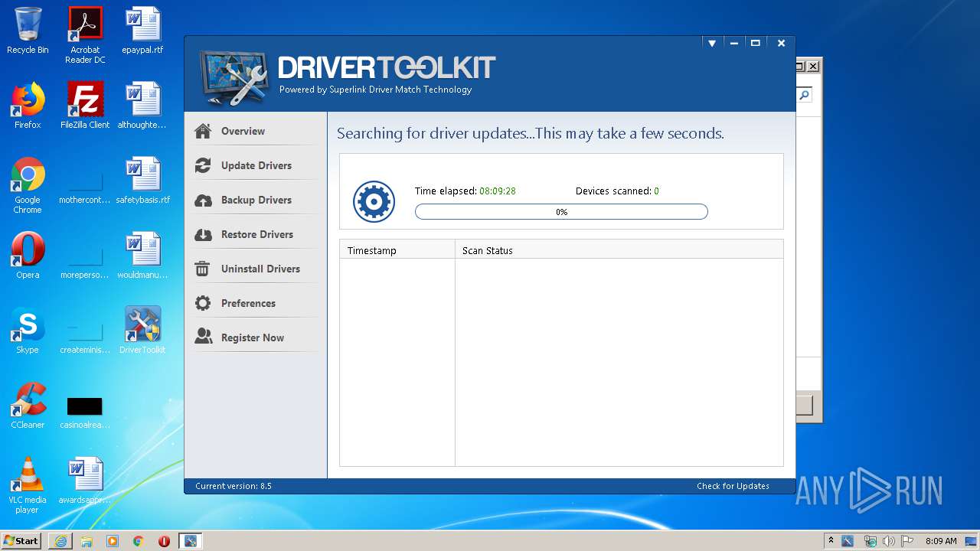Click the Backup Drivers cloud icon

click(203, 200)
